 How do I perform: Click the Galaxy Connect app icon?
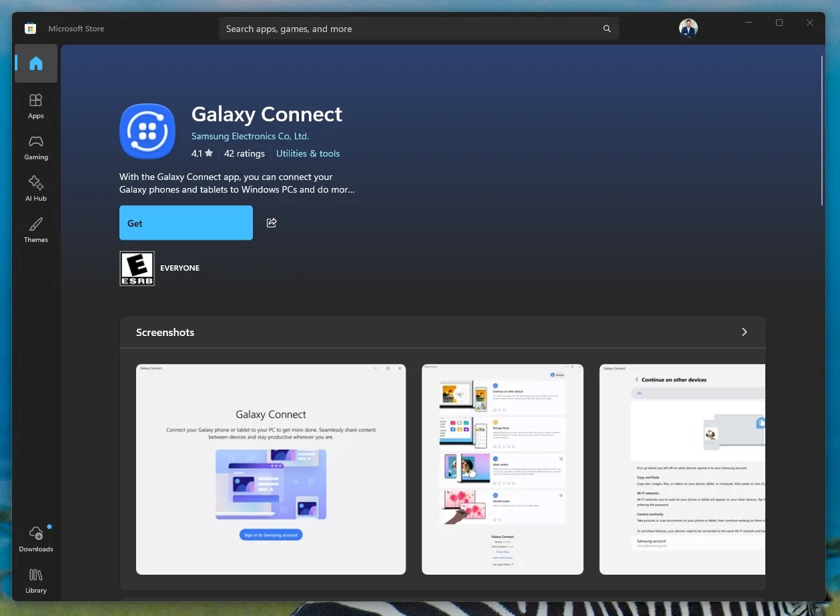(147, 131)
